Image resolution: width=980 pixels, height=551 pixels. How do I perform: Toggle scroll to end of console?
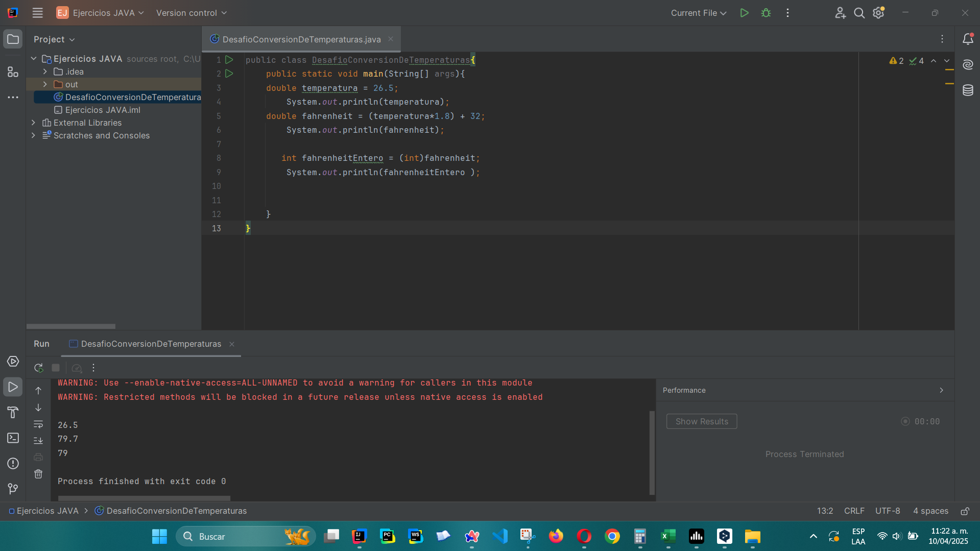tap(38, 440)
